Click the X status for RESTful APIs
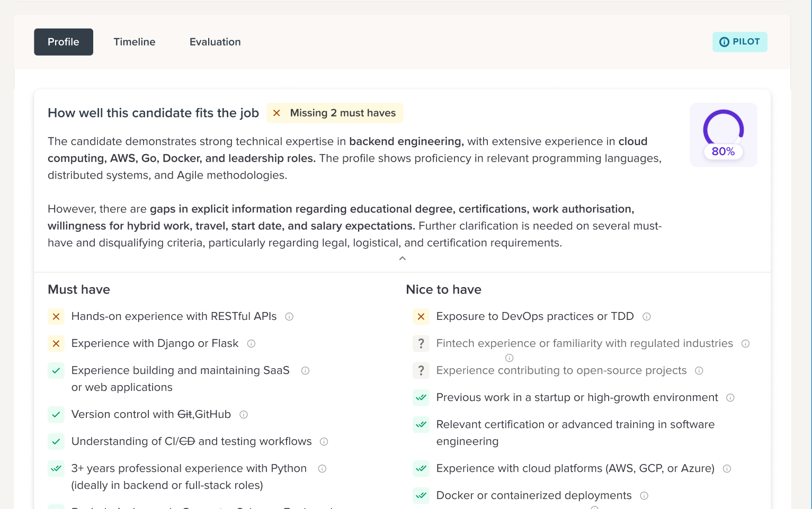This screenshot has width=812, height=509. point(56,317)
